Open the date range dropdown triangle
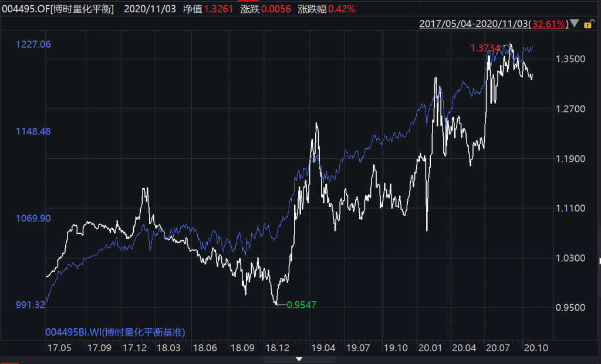 (x=575, y=24)
